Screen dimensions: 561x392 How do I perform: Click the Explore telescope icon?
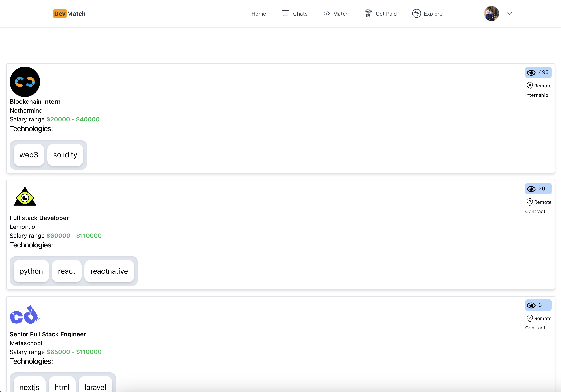click(416, 14)
